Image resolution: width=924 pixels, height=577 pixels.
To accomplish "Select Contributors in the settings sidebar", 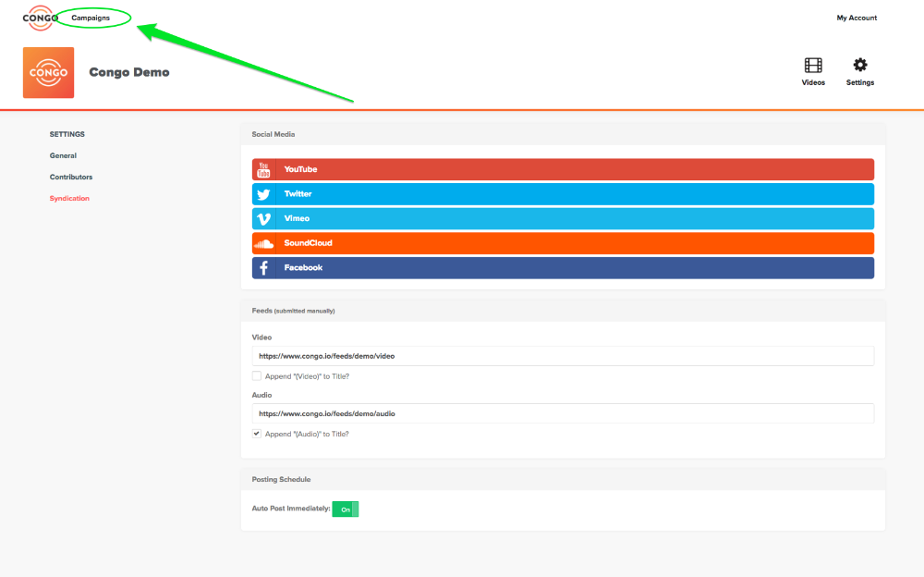I will (71, 177).
